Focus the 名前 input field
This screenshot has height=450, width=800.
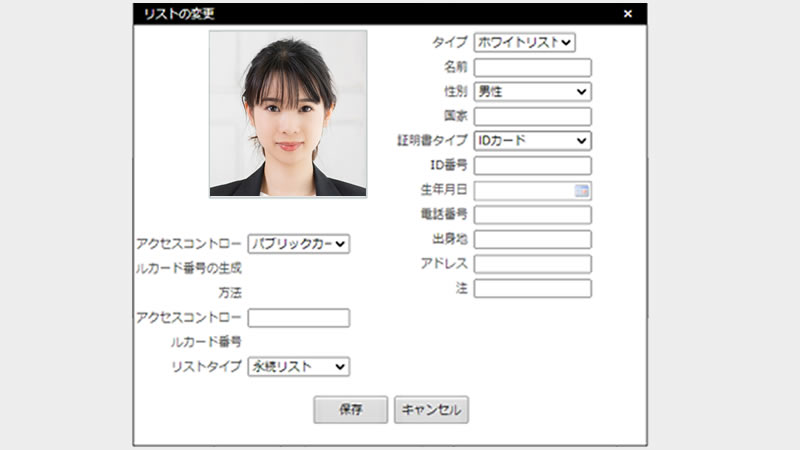(x=533, y=67)
